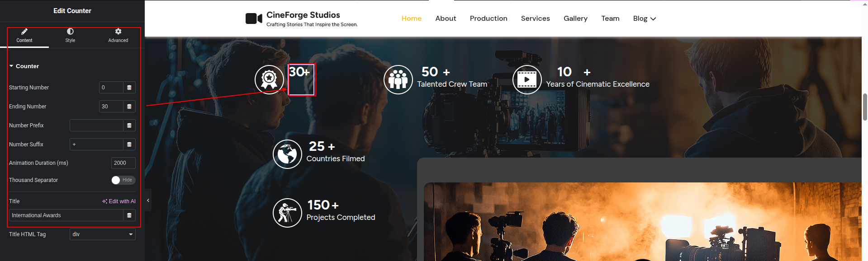Collapse the editor panel with arrow handle

click(x=148, y=200)
